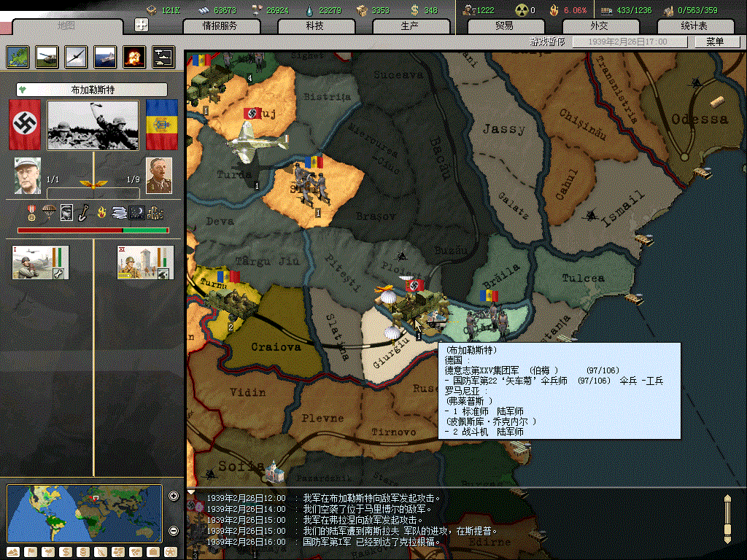The height and width of the screenshot is (560, 747).
Task: Open the 情报服务 intelligence tab
Action: tap(220, 26)
